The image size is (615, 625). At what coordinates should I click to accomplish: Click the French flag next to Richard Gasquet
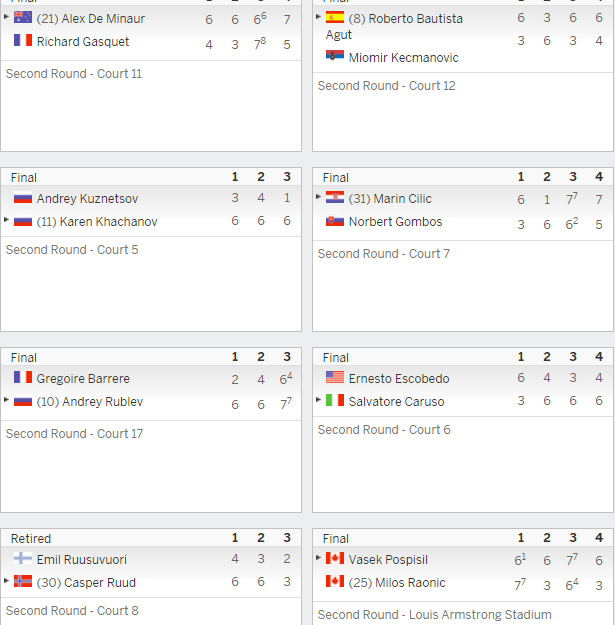[23, 40]
